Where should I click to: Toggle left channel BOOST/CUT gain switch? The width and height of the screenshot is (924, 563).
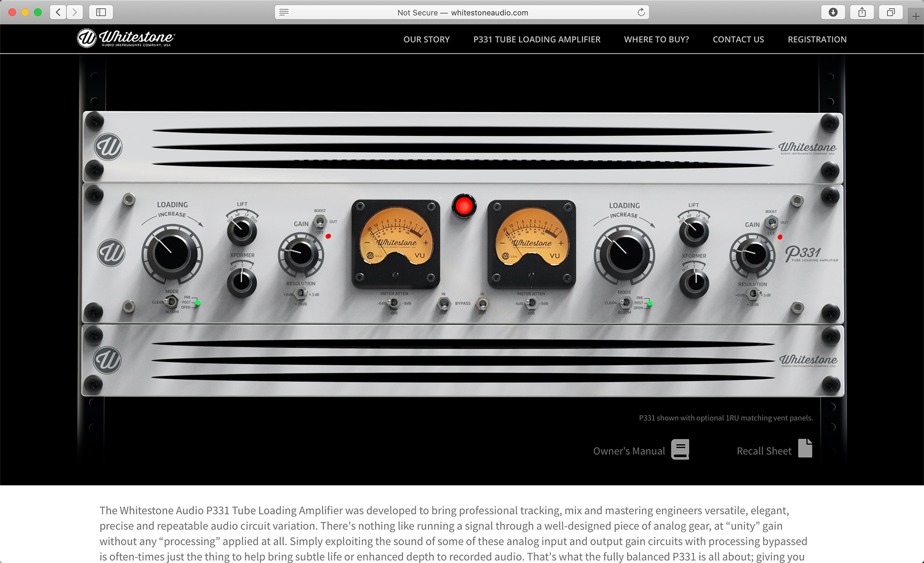(320, 222)
